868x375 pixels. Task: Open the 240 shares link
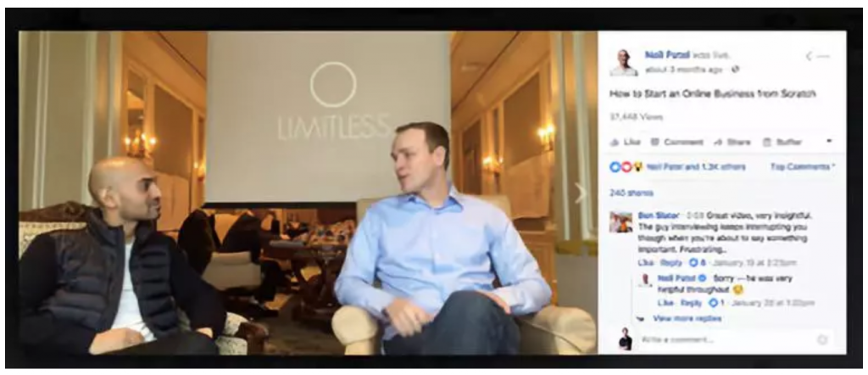631,193
